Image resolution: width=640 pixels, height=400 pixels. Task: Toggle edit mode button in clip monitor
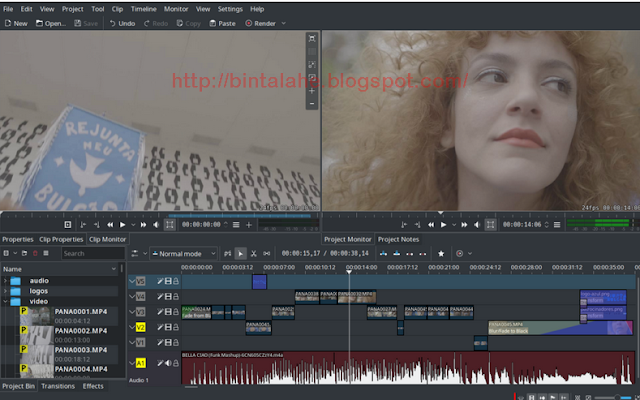170,224
